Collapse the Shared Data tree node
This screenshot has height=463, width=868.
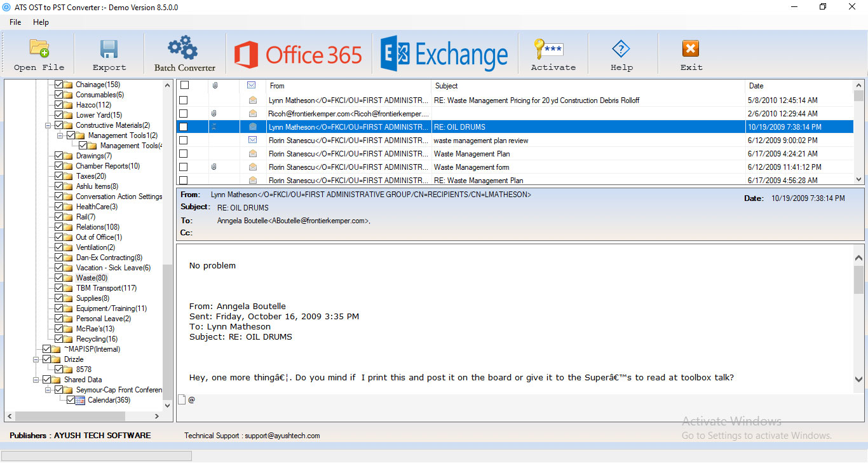(x=36, y=380)
